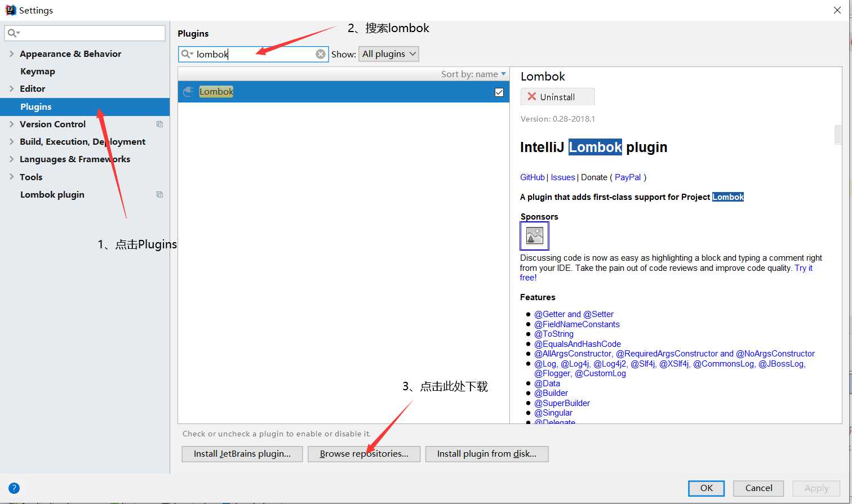Expand the Tools settings section
The height and width of the screenshot is (504, 852).
pyautogui.click(x=11, y=177)
